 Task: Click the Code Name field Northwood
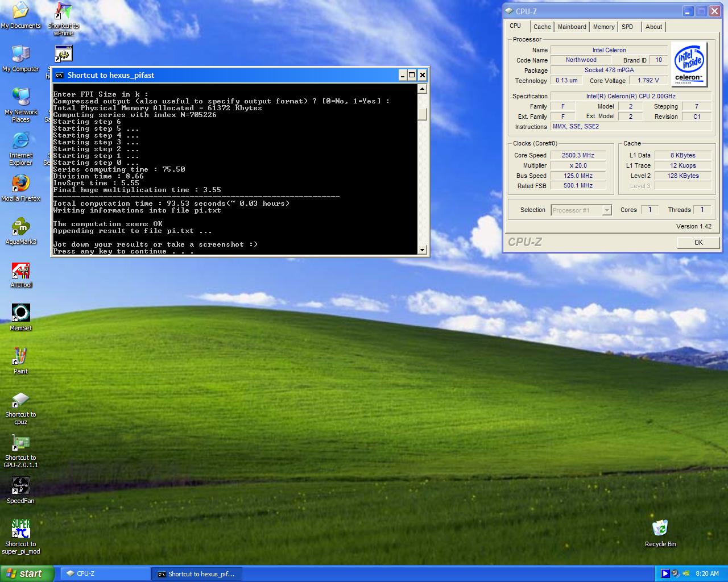click(581, 60)
